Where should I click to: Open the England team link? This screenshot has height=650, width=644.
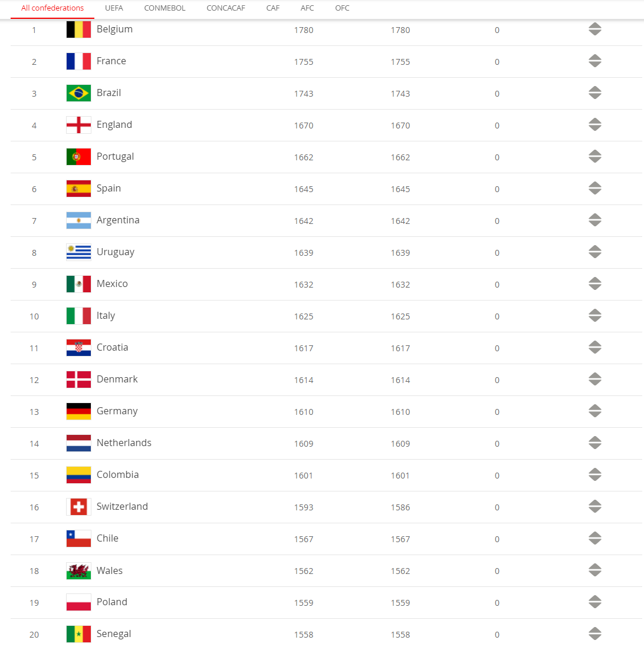click(x=114, y=125)
